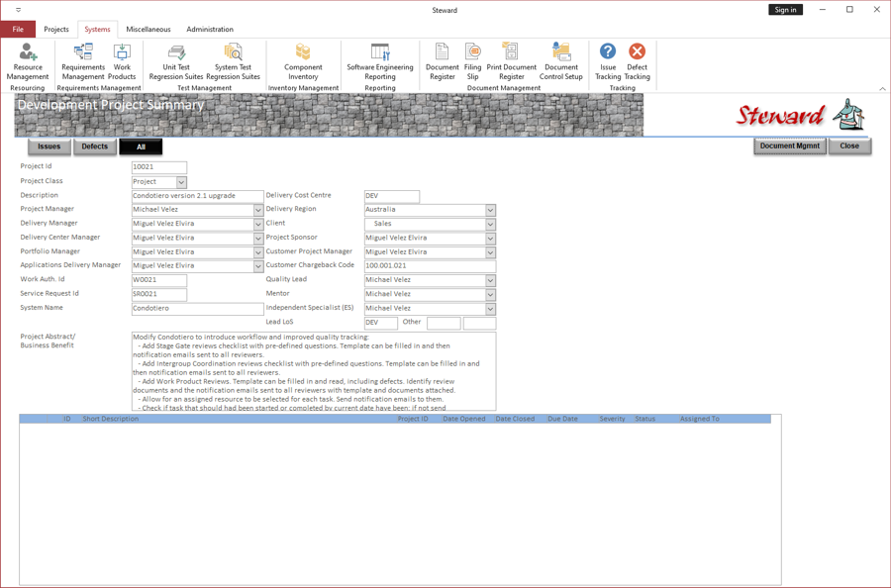Viewport: 891px width, 588px height.
Task: Open Resource Management
Action: coord(28,61)
